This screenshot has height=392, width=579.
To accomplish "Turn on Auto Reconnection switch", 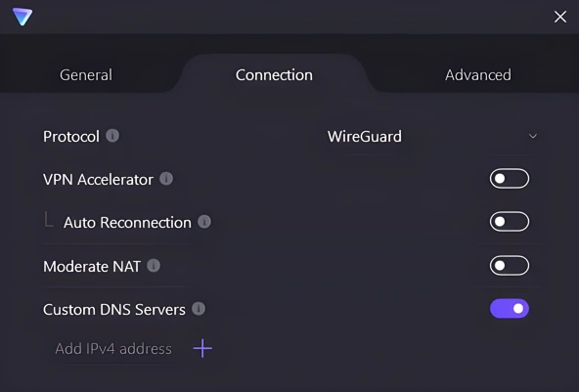I will [x=510, y=222].
